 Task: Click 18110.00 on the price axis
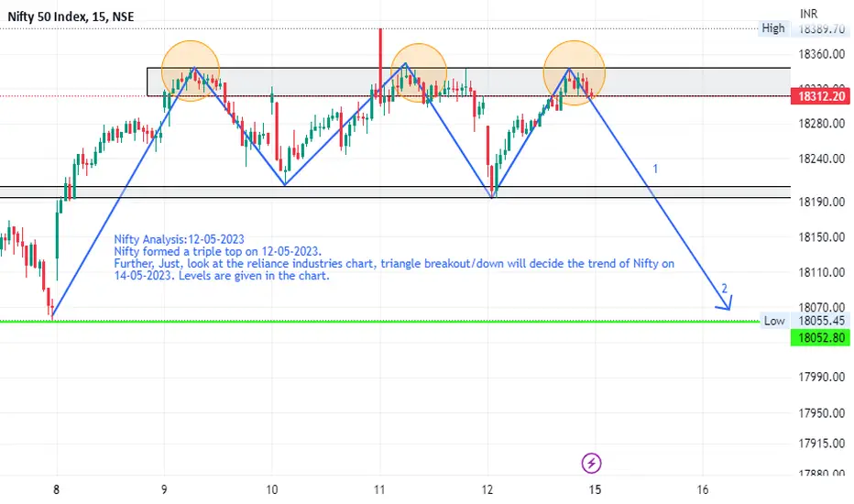point(821,272)
